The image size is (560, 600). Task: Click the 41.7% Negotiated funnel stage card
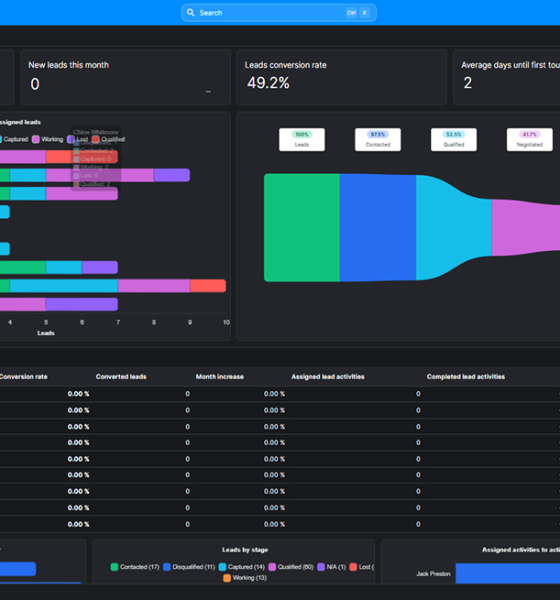click(529, 140)
